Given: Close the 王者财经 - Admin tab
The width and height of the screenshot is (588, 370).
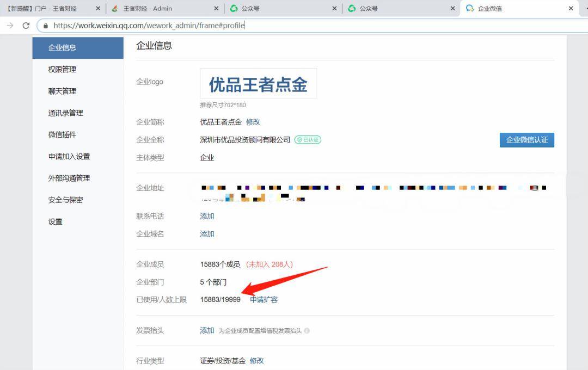Looking at the screenshot, I should tap(216, 8).
